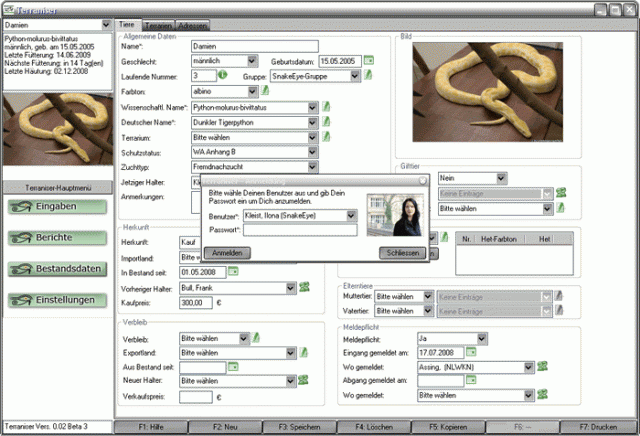640x436 pixels.
Task: Open Bestandsdaten in the main menu
Action: pos(58,269)
